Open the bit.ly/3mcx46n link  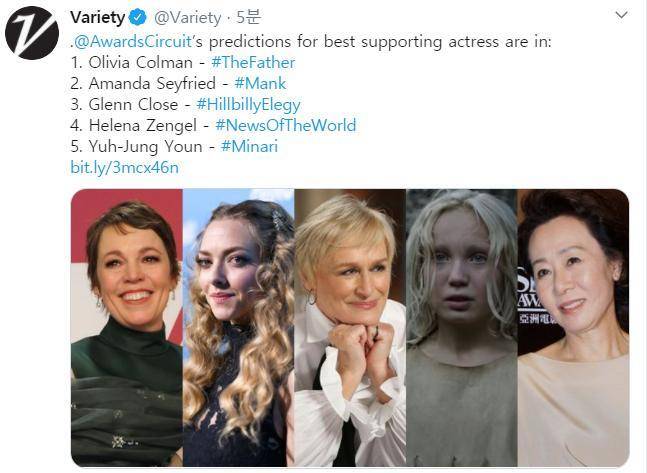(x=125, y=167)
